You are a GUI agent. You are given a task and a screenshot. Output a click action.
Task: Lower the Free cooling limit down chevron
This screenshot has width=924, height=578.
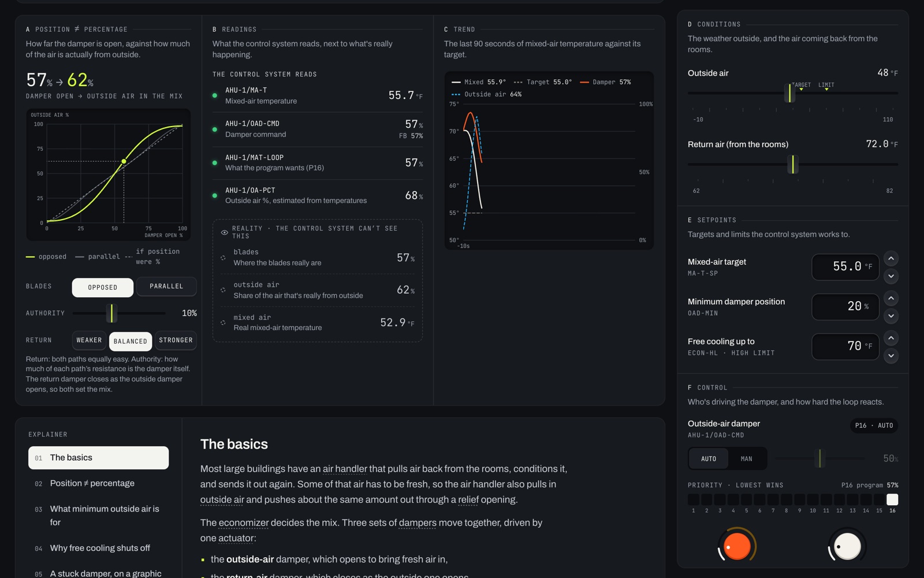pyautogui.click(x=891, y=356)
